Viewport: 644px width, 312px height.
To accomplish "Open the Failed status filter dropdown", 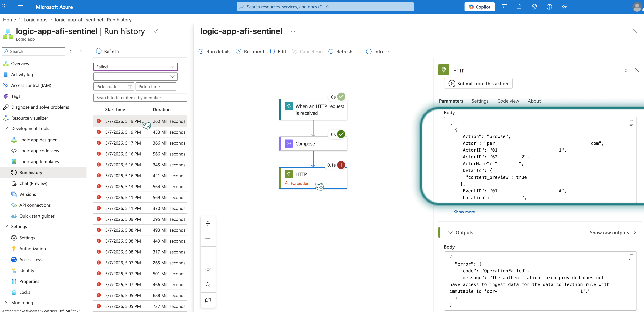I will pyautogui.click(x=135, y=67).
